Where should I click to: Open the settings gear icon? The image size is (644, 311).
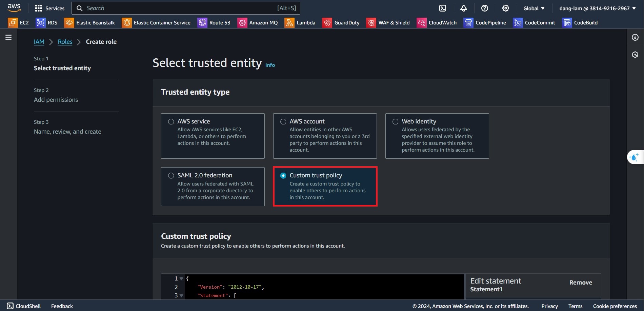(505, 8)
